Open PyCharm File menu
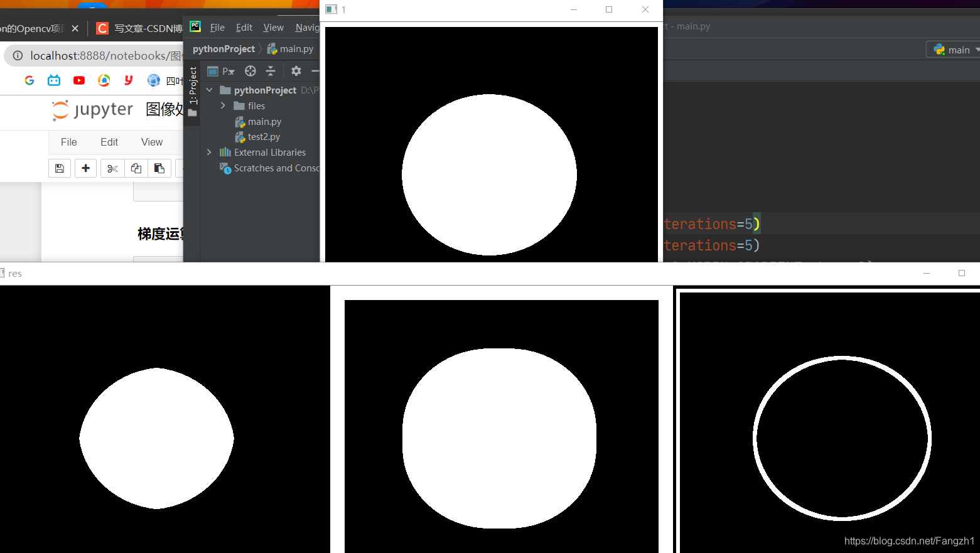The height and width of the screenshot is (553, 980). tap(217, 28)
